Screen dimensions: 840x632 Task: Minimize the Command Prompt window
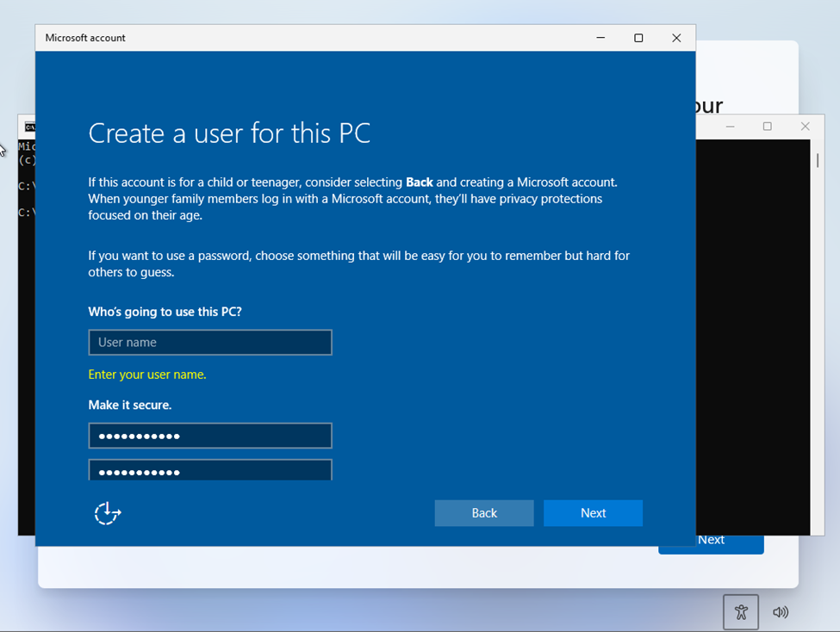click(730, 127)
